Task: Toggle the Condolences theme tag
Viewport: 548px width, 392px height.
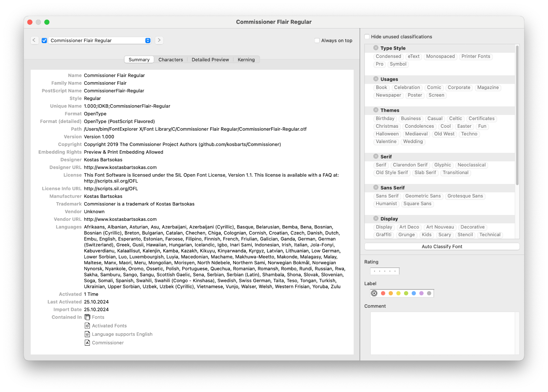Action: click(419, 126)
